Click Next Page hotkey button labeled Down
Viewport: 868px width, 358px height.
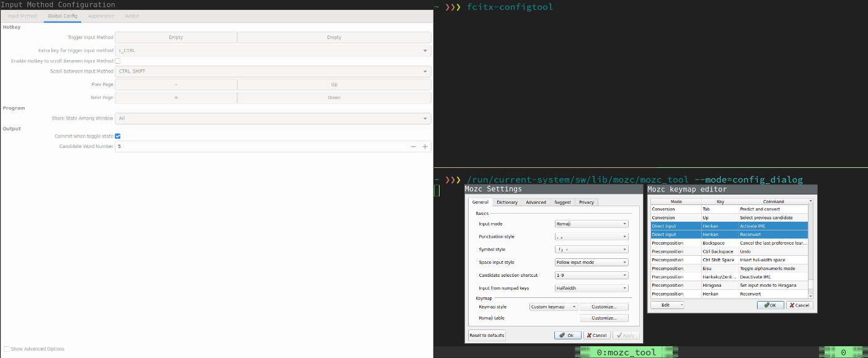[334, 98]
